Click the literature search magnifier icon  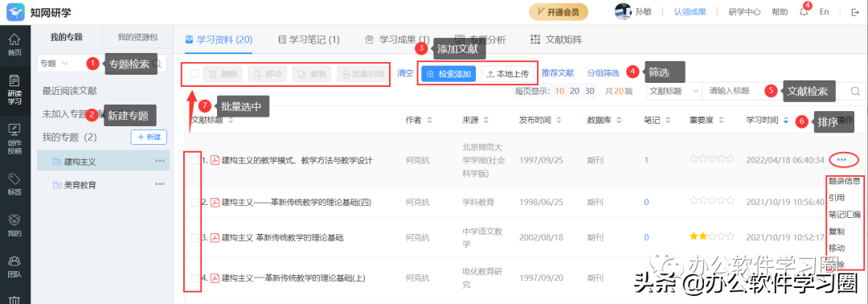[855, 91]
